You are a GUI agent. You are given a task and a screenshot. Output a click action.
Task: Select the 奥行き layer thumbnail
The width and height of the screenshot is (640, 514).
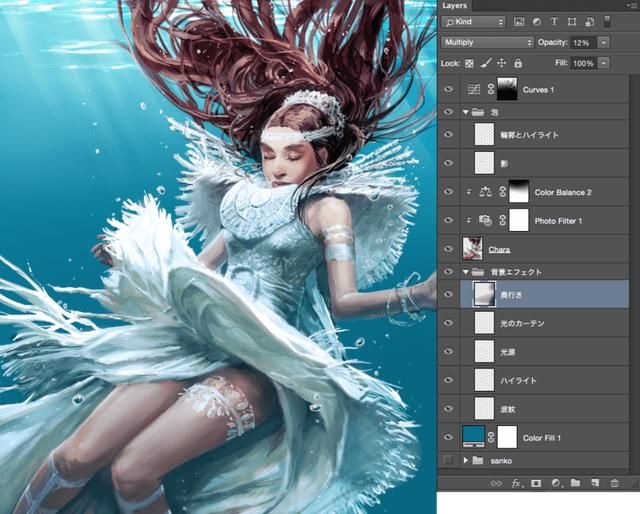coord(484,294)
